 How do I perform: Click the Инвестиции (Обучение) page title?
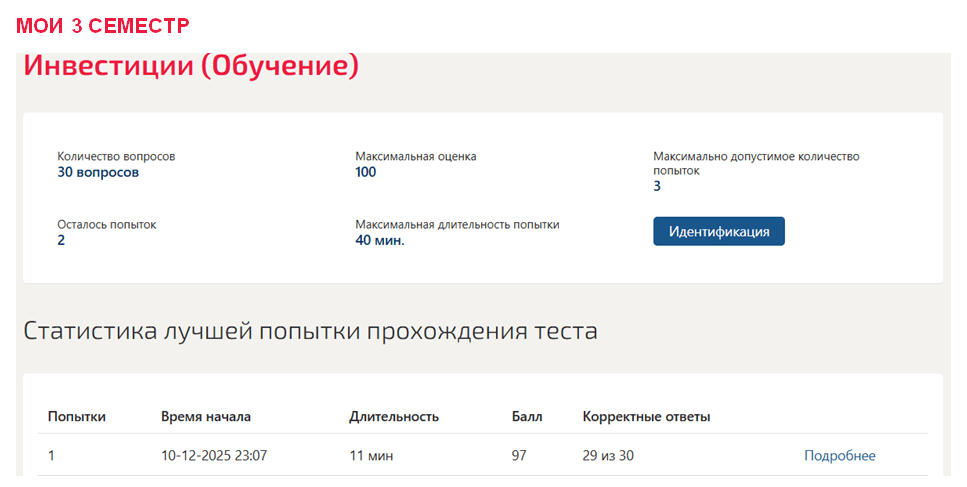[x=191, y=66]
